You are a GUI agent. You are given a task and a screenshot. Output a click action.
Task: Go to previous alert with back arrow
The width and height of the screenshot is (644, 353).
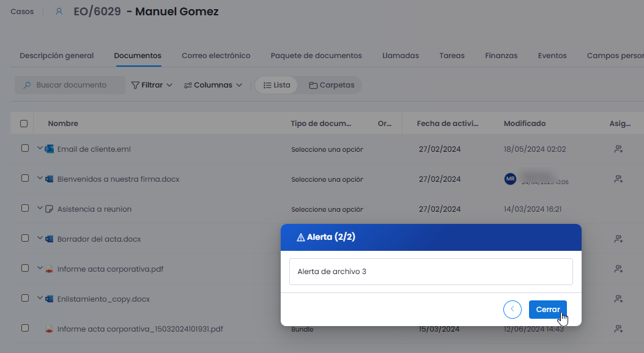[x=512, y=310]
